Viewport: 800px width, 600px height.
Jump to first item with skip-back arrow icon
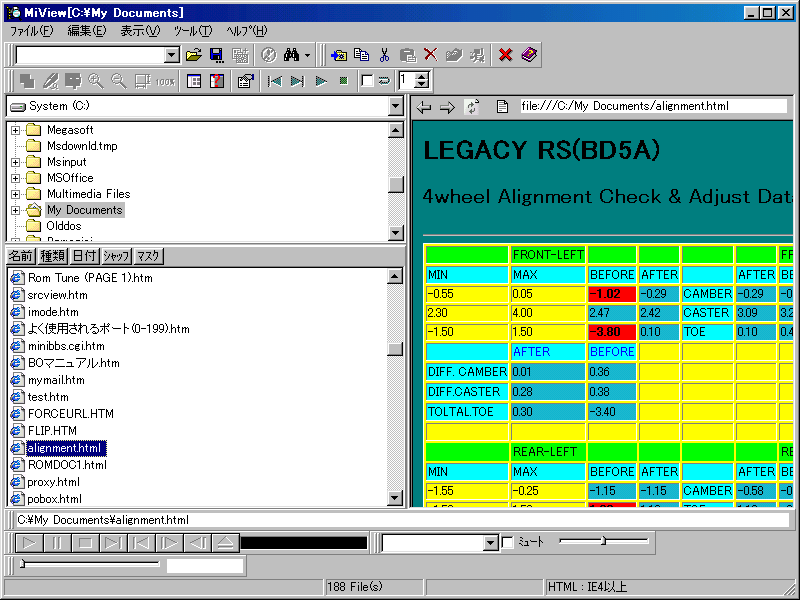[x=274, y=81]
